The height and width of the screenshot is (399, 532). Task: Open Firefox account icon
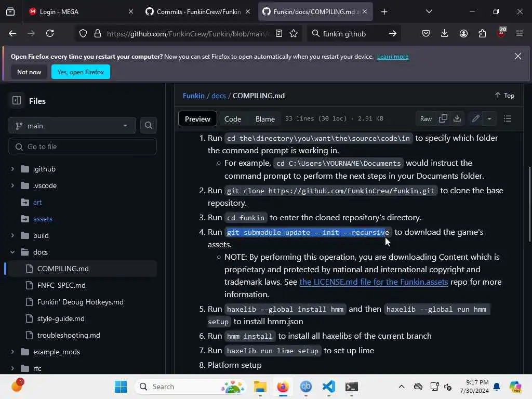[463, 33]
